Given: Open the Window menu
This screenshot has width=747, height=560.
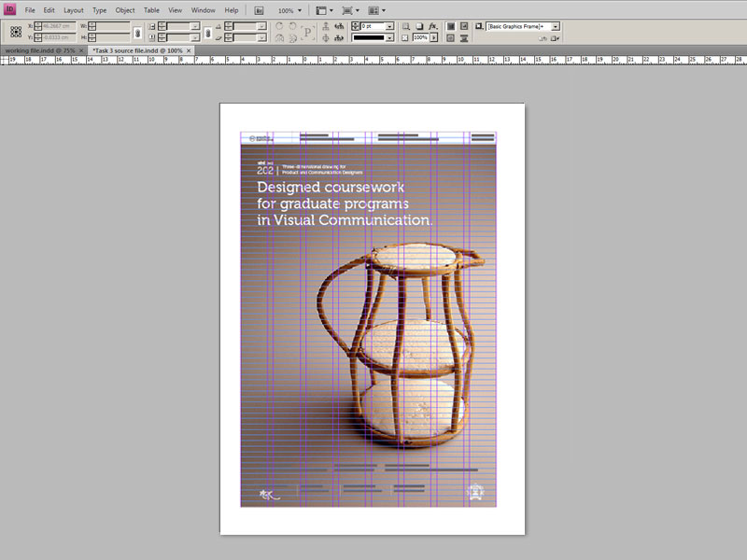Looking at the screenshot, I should click(x=203, y=10).
